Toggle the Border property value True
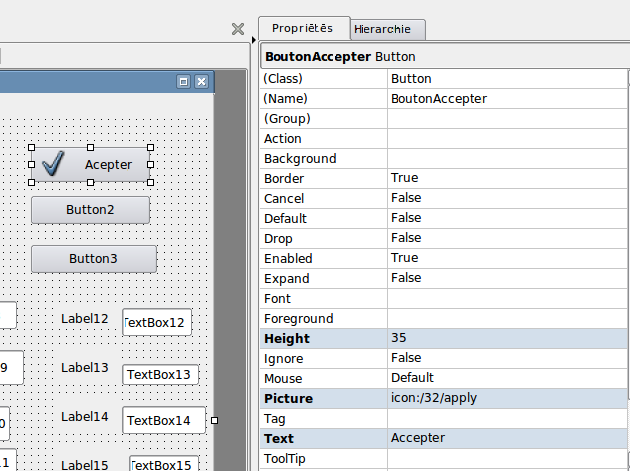This screenshot has width=630, height=471. click(x=507, y=178)
